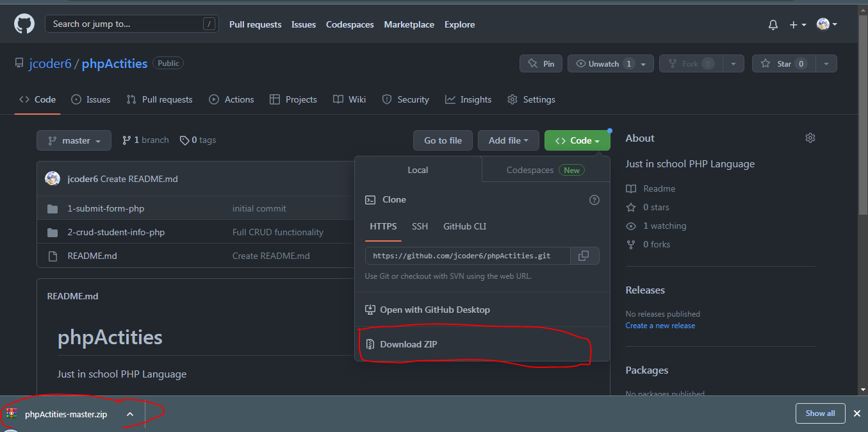Select the Code repository tab
The width and height of the screenshot is (868, 432).
click(x=37, y=99)
